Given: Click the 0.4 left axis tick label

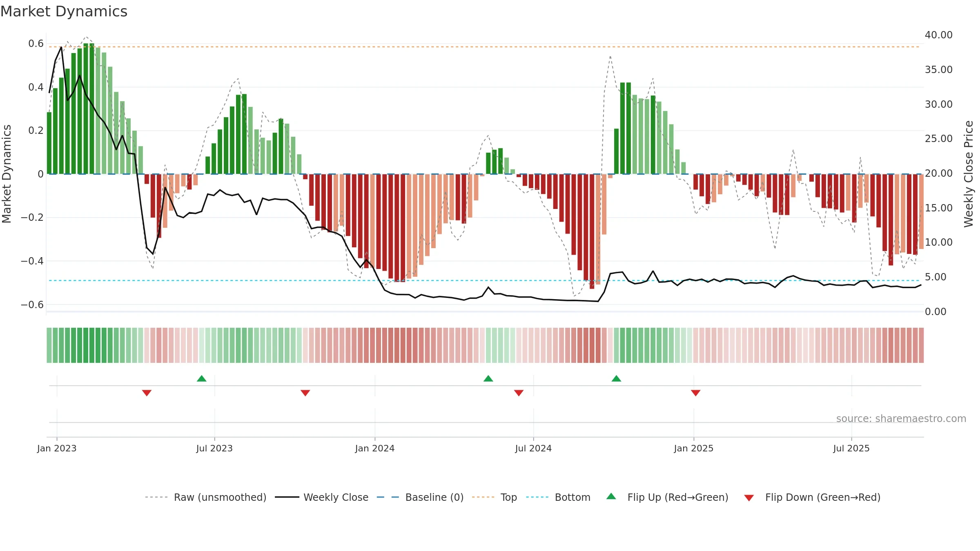Looking at the screenshot, I should [36, 87].
